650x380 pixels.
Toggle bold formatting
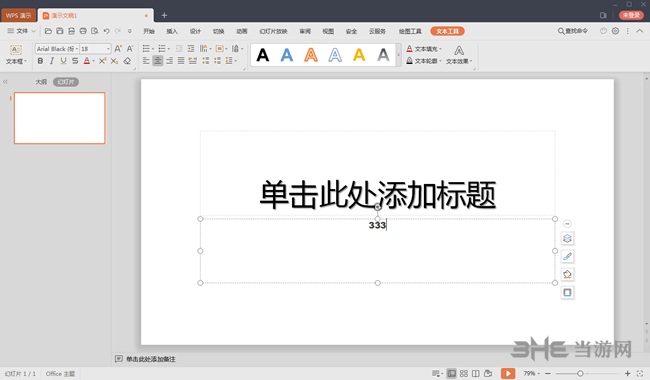(x=40, y=61)
